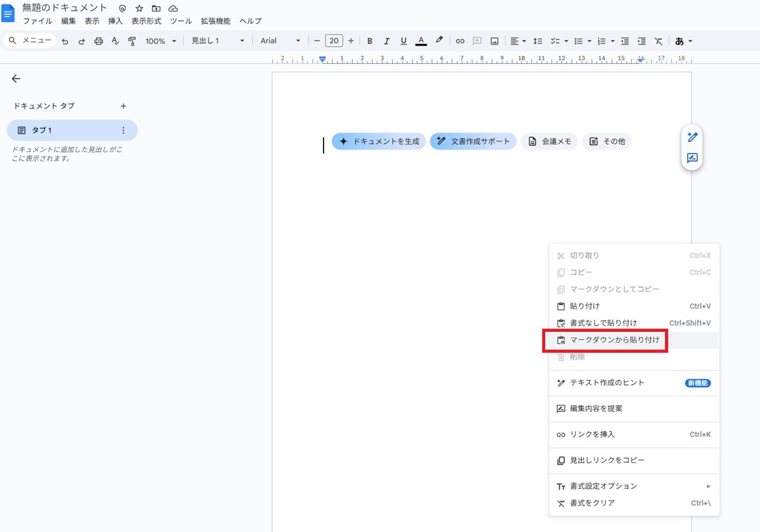Screen dimensions: 760x532
Task: Select the paint format roller icon
Action: click(132, 41)
